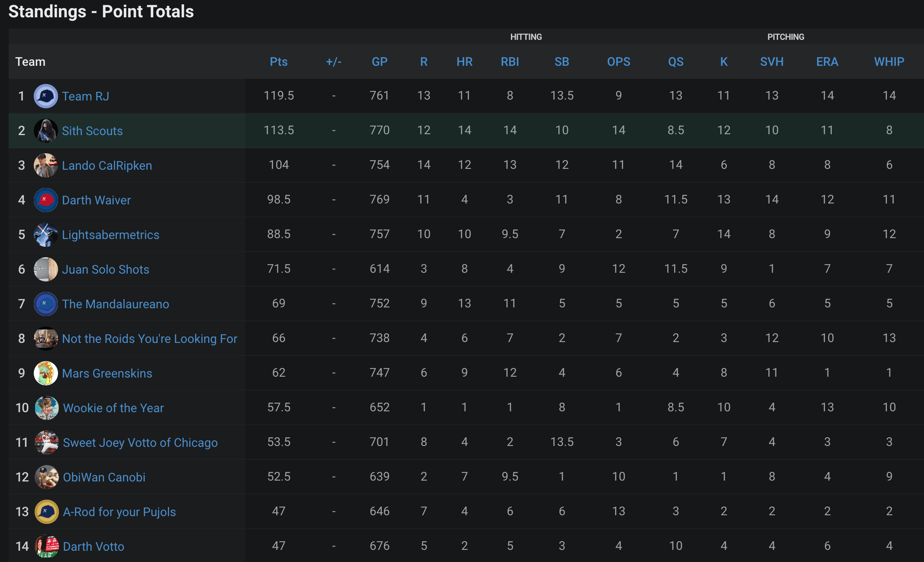Click Lando CalRipken's 104 points value

click(279, 165)
